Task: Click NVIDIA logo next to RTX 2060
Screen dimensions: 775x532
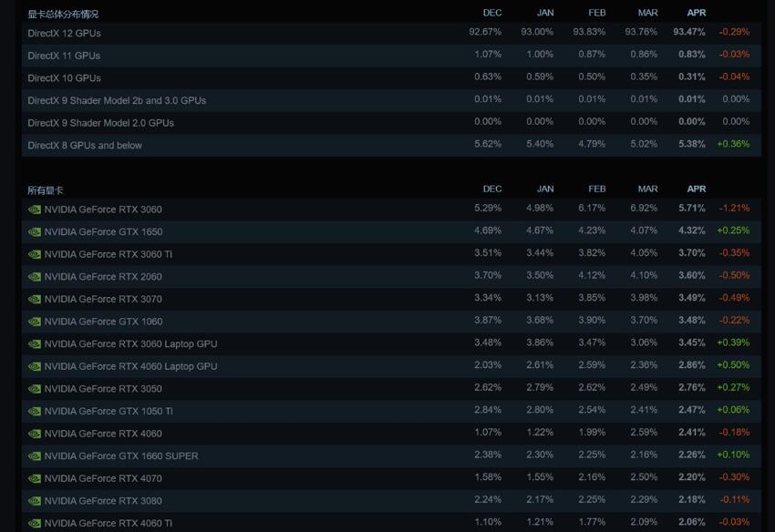Action: (x=35, y=277)
